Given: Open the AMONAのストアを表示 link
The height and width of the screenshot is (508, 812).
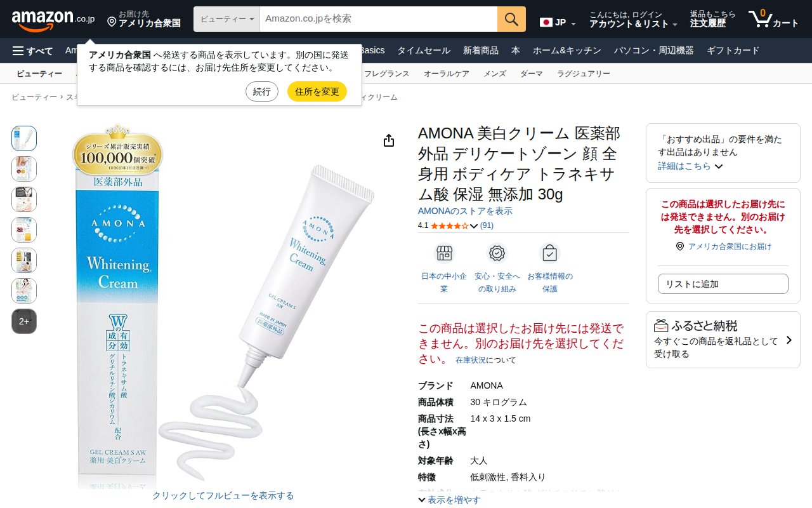Looking at the screenshot, I should point(465,211).
